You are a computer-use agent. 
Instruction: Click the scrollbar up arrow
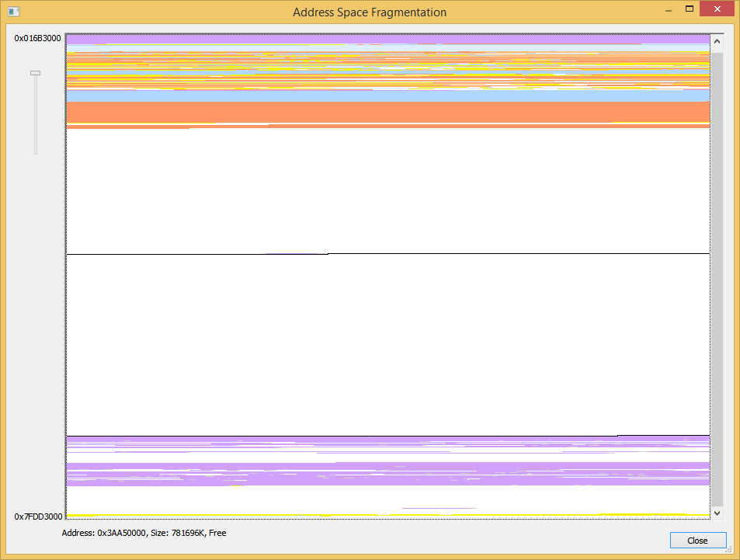pyautogui.click(x=717, y=42)
